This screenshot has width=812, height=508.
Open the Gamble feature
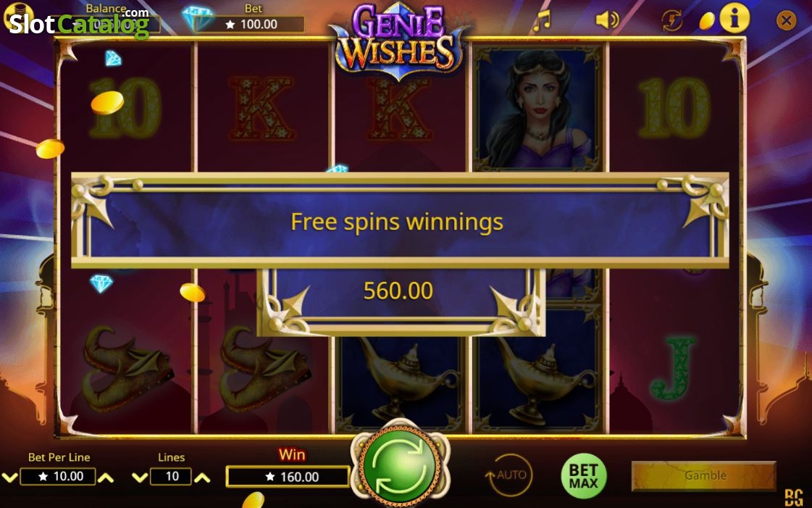click(x=704, y=475)
